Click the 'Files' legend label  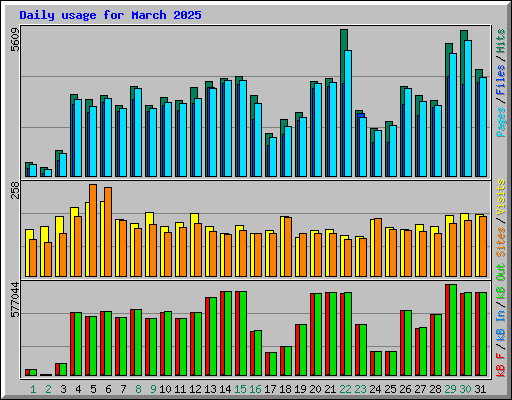pos(501,80)
